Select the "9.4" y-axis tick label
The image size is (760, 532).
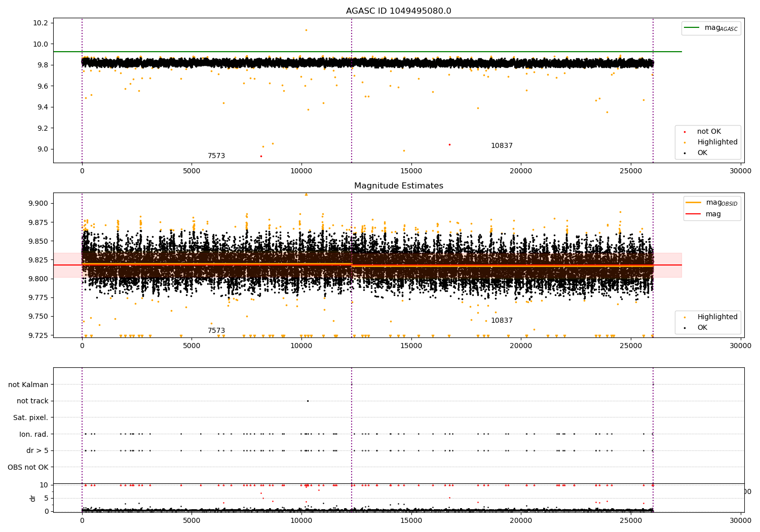pos(43,107)
